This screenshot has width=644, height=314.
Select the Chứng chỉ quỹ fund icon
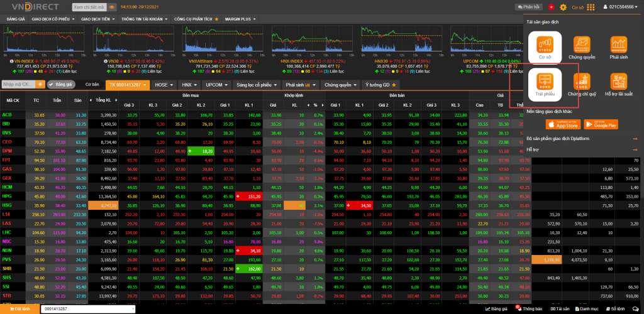(582, 83)
